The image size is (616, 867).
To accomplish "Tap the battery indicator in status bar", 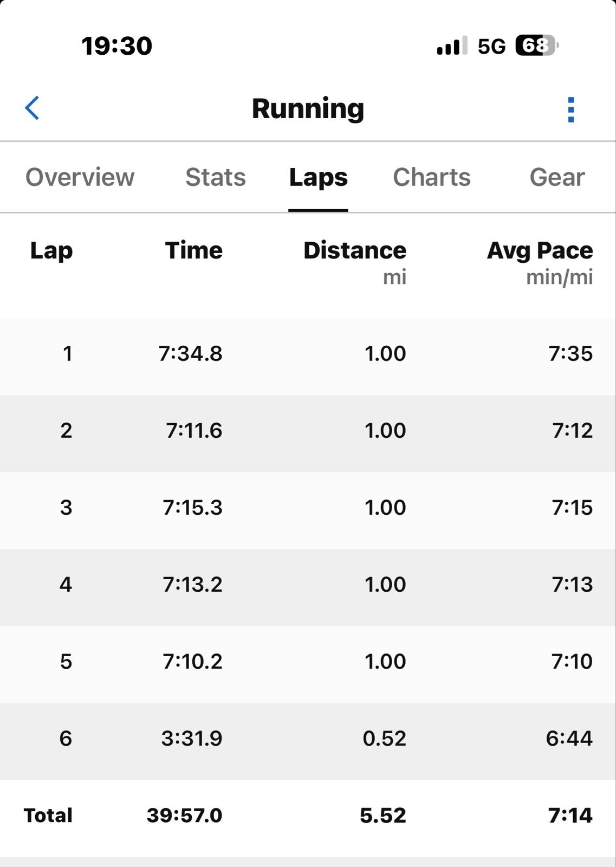I will point(536,46).
